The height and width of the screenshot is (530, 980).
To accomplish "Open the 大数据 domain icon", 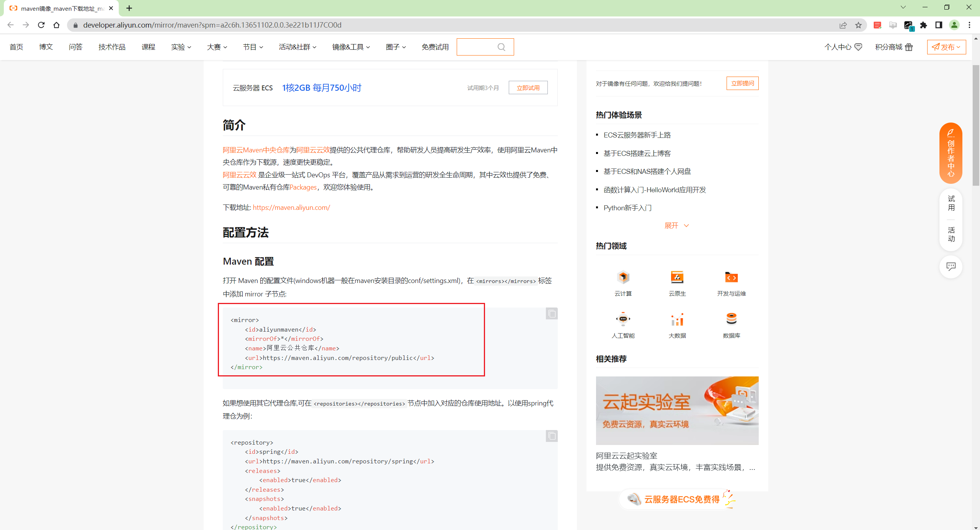I will (x=677, y=319).
